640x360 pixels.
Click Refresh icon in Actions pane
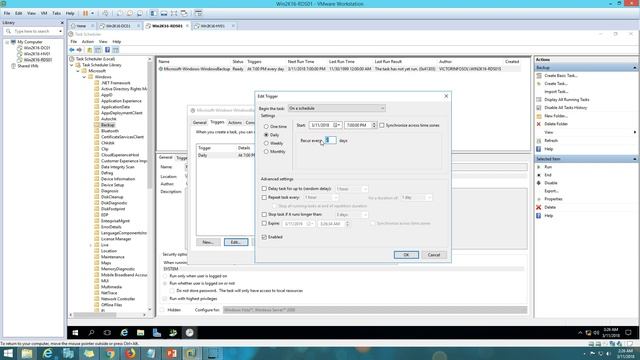pyautogui.click(x=539, y=140)
